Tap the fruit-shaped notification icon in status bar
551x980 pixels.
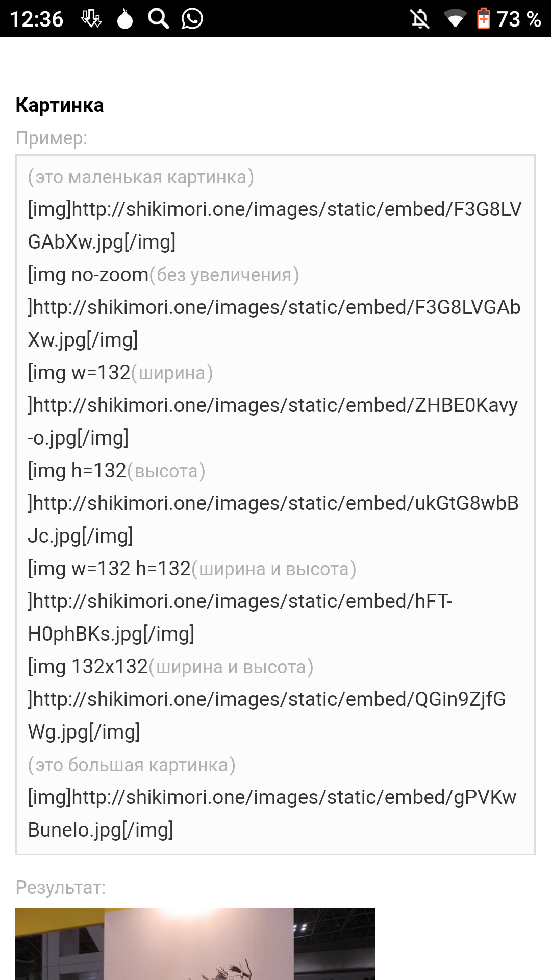click(125, 19)
